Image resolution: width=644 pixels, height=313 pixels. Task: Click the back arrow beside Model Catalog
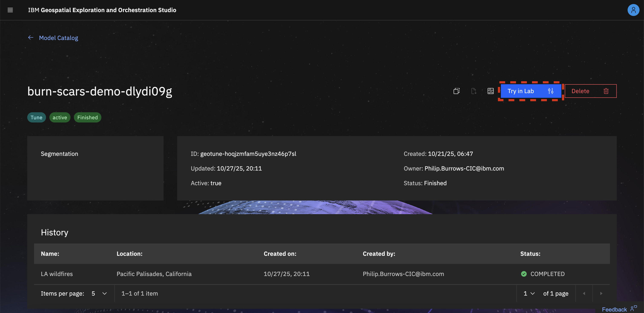point(31,38)
